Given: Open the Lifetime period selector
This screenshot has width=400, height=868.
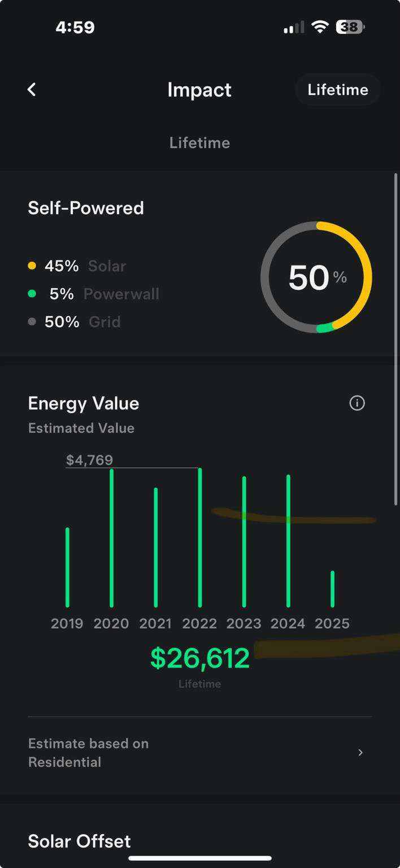Looking at the screenshot, I should coord(338,90).
